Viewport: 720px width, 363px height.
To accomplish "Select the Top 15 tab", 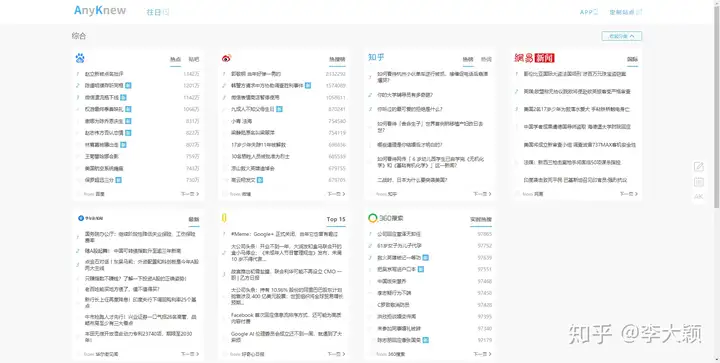I will point(336,219).
